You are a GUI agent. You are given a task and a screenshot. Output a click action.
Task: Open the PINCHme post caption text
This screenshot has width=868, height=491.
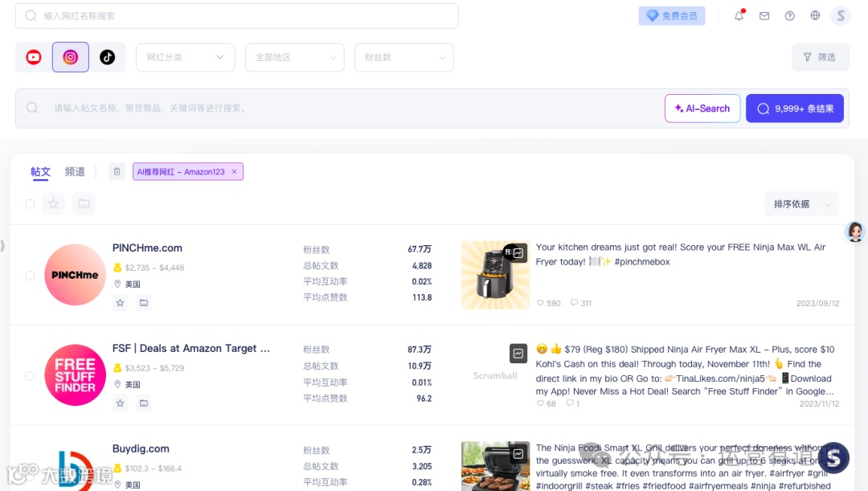point(681,255)
